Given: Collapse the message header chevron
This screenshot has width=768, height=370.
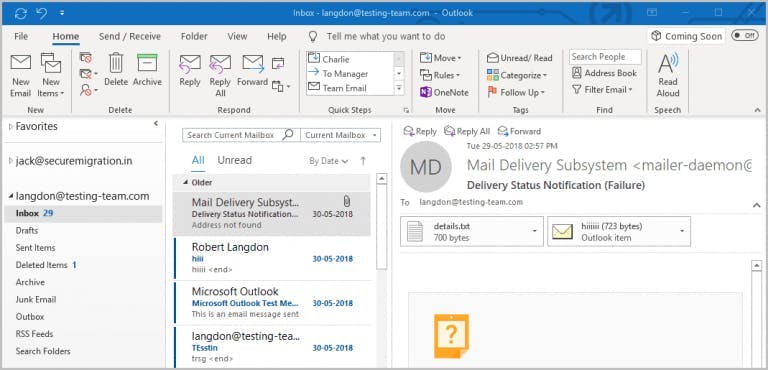Looking at the screenshot, I should (x=756, y=205).
